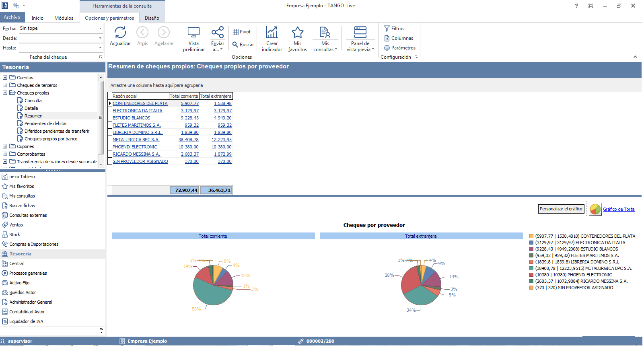The width and height of the screenshot is (644, 362).
Task: Click the Gráfico de Torta pie icon
Action: click(x=595, y=209)
